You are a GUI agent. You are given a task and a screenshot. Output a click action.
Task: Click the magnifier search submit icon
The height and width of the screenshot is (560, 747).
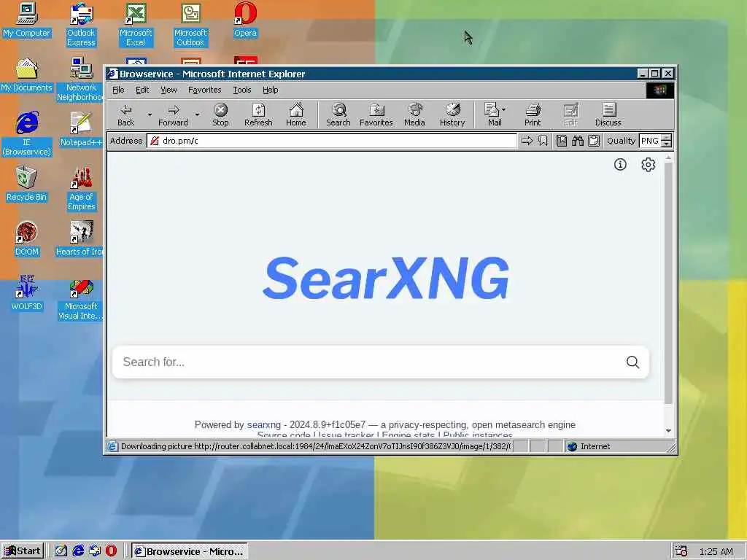[x=632, y=362]
